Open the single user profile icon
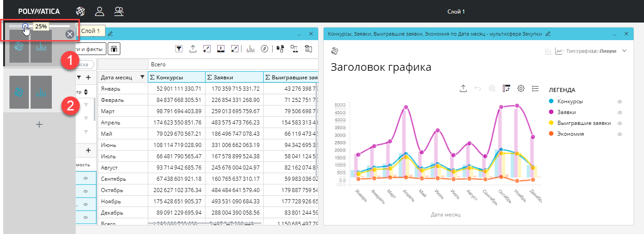Viewport: 644px width, 234px height. click(x=100, y=11)
